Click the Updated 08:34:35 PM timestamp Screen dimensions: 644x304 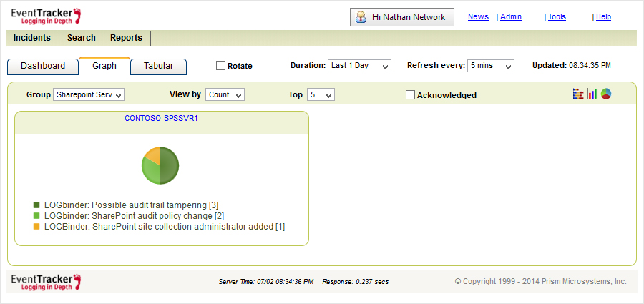(x=571, y=65)
